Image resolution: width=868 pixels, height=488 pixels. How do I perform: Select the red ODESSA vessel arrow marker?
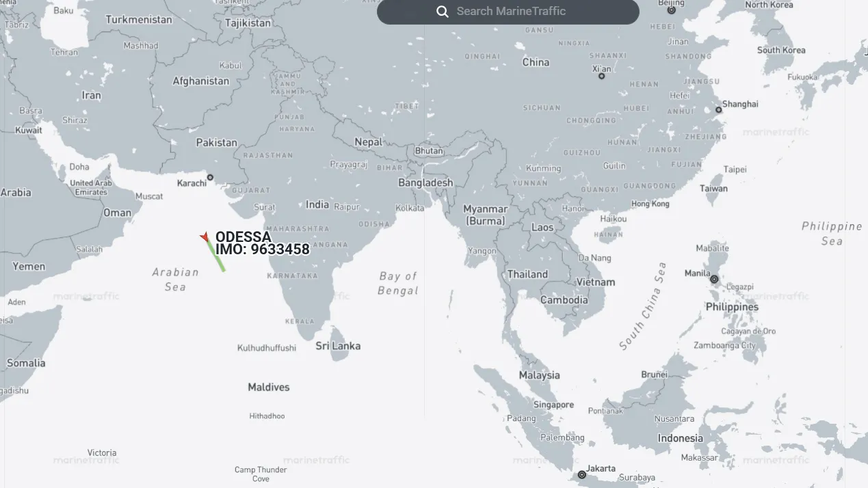[x=204, y=236]
